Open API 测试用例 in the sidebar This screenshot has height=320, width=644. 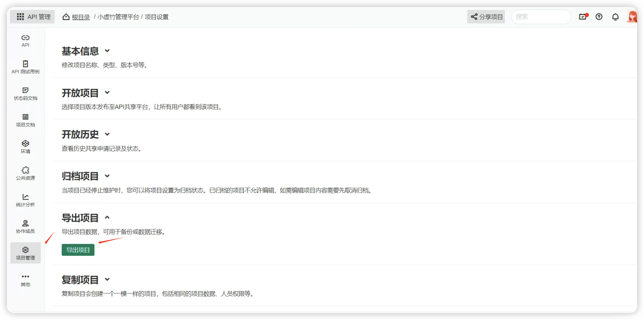point(25,67)
